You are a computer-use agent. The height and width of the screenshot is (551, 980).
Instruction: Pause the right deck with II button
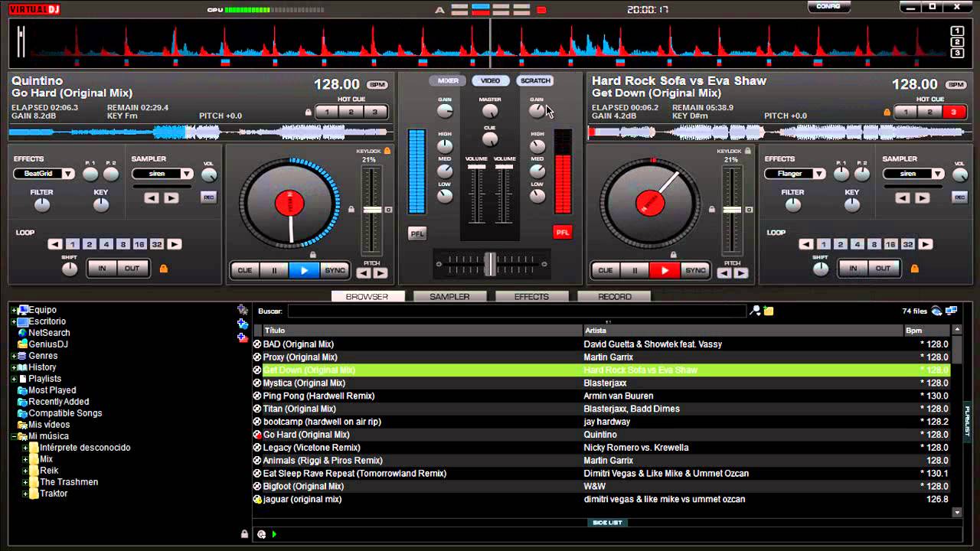coord(634,270)
